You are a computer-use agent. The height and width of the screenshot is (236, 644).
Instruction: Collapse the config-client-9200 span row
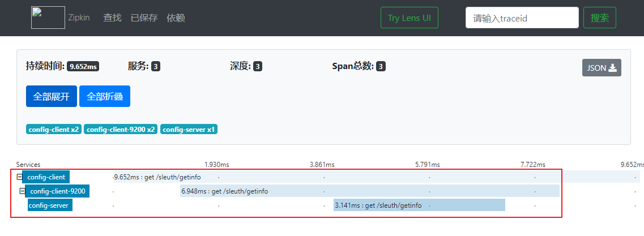pos(22,191)
